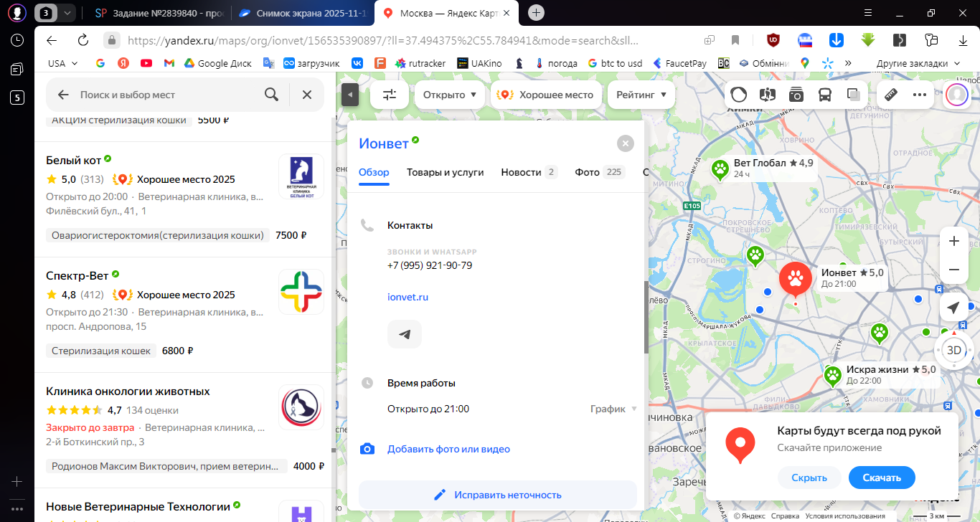This screenshot has width=980, height=522.
Task: Open browser history clock sidebar icon
Action: pos(17,40)
